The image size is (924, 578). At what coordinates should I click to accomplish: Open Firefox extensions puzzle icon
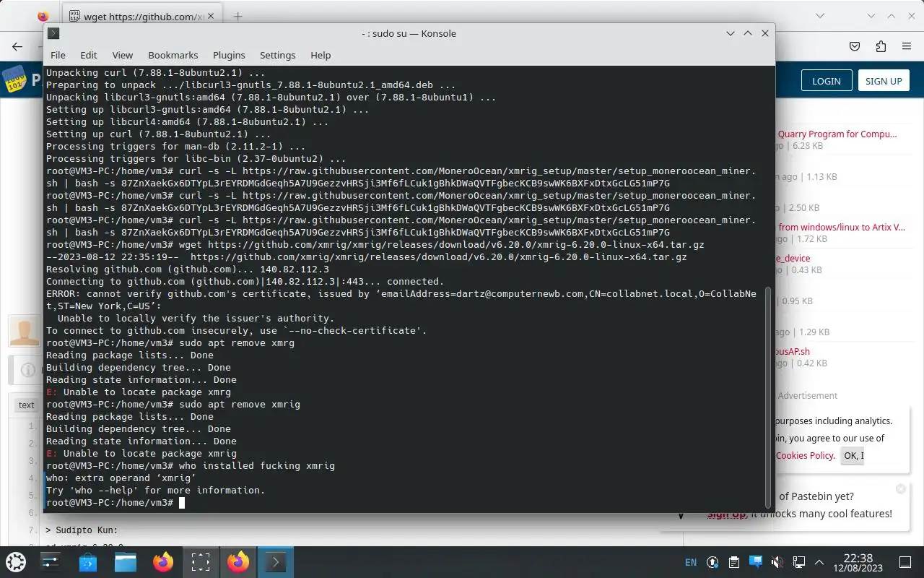[881, 46]
